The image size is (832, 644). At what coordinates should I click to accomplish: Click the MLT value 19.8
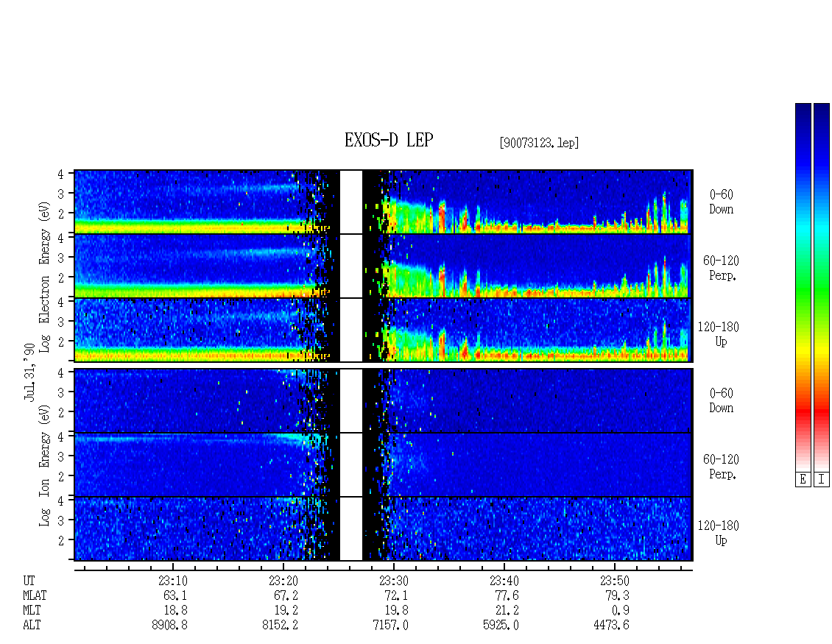coord(396,611)
